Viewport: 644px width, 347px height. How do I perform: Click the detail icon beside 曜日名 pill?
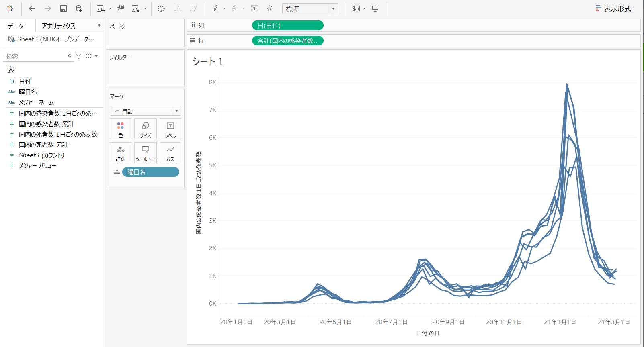pyautogui.click(x=117, y=172)
